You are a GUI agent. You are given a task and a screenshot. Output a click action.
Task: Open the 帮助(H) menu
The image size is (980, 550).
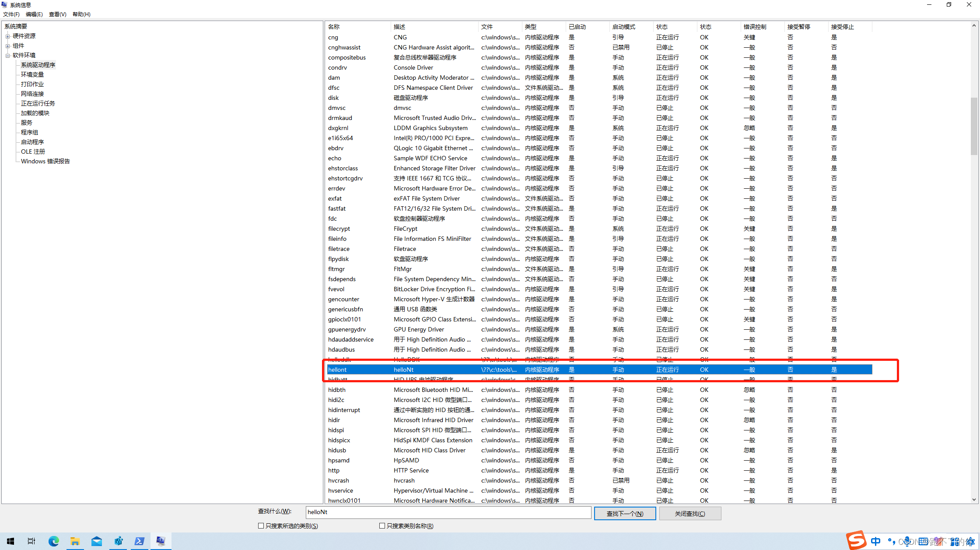tap(81, 14)
